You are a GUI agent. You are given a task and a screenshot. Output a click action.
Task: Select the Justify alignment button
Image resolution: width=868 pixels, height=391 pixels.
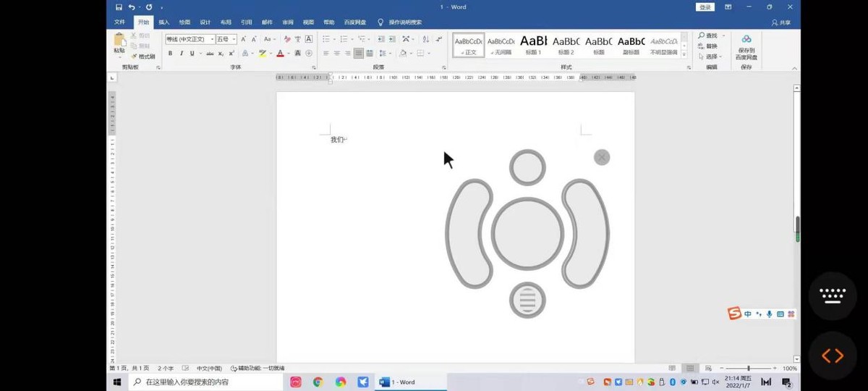tap(359, 54)
